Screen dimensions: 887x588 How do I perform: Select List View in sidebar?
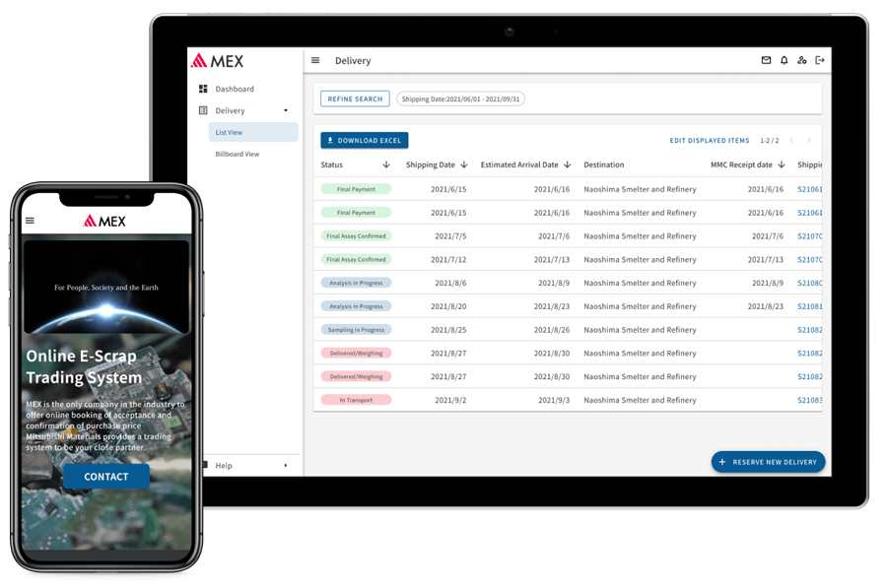[x=230, y=132]
